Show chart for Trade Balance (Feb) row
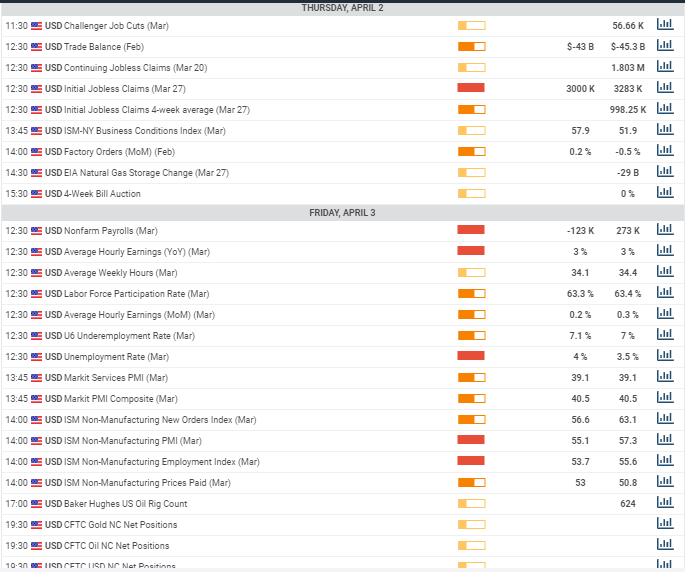This screenshot has height=572, width=685. 664,46
